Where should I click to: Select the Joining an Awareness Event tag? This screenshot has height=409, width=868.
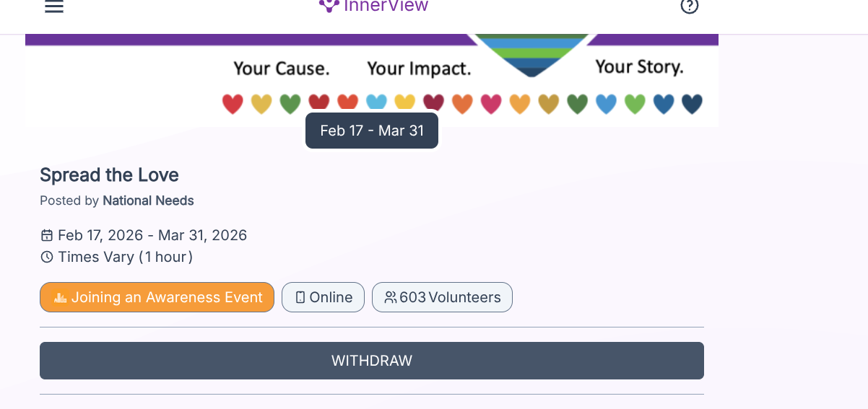[157, 297]
